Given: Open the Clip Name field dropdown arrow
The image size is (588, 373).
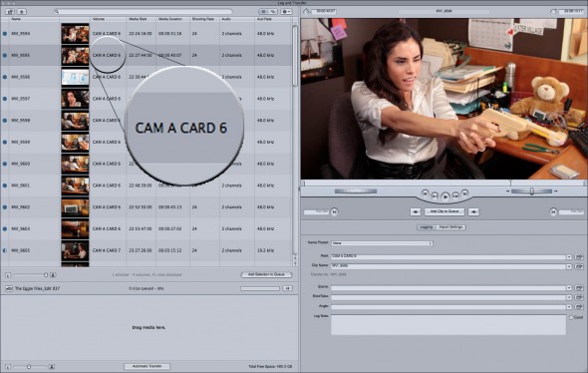Looking at the screenshot, I should [569, 266].
